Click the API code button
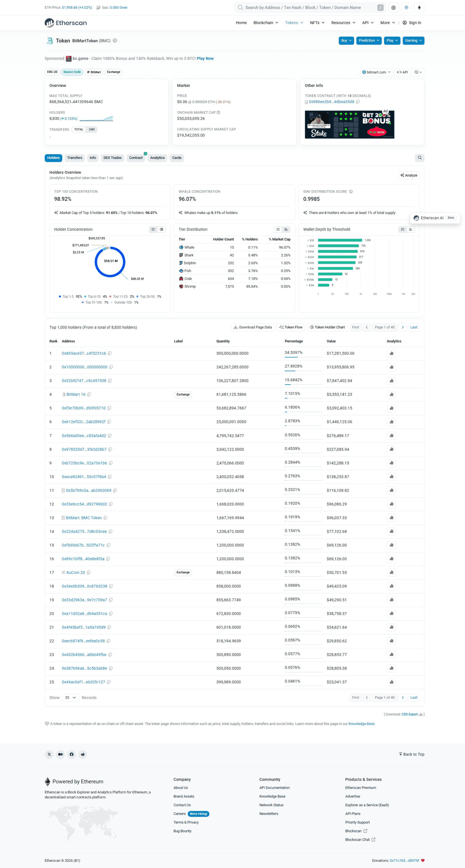Viewport: 465px width, 868px height. pyautogui.click(x=403, y=72)
